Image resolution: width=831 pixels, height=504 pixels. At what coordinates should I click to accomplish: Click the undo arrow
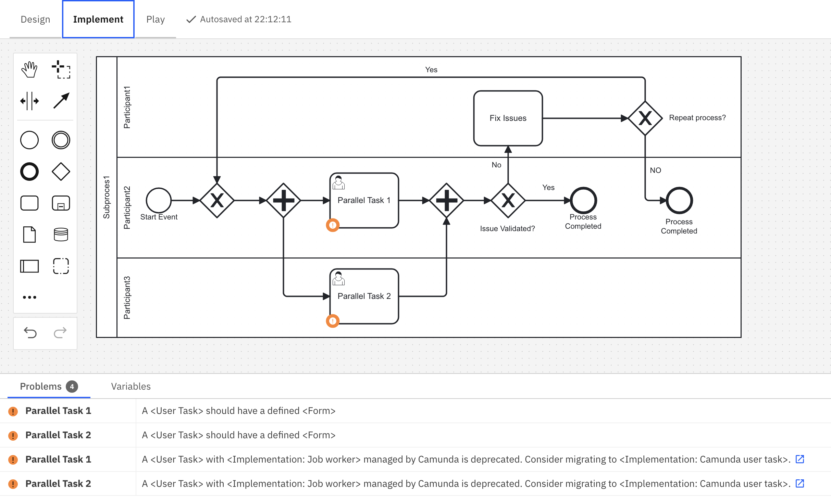[30, 332]
